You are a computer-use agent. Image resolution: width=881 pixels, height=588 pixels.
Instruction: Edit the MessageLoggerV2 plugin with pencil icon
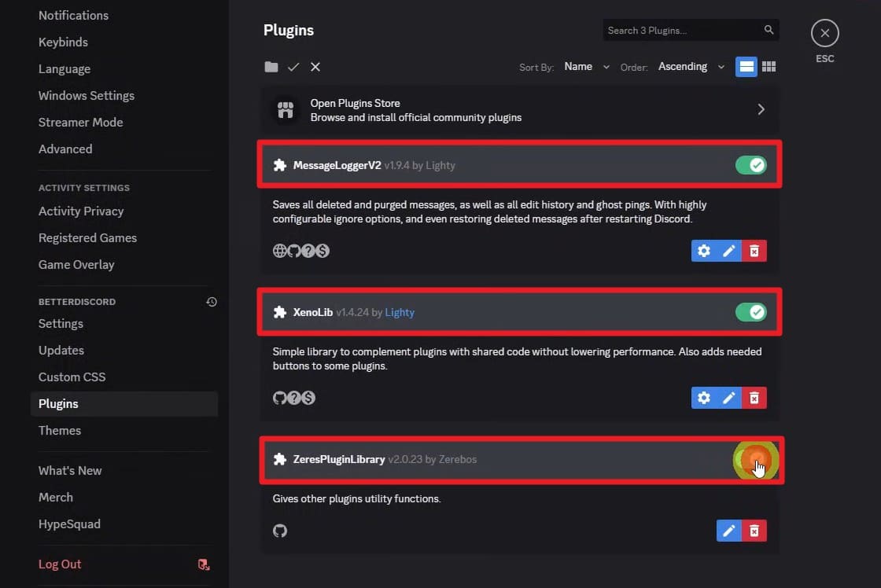click(728, 251)
